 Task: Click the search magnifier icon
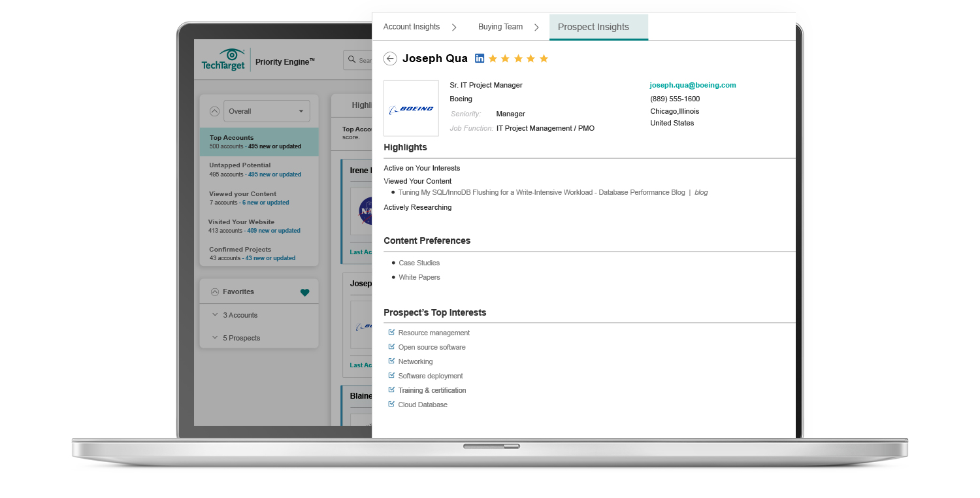point(351,60)
